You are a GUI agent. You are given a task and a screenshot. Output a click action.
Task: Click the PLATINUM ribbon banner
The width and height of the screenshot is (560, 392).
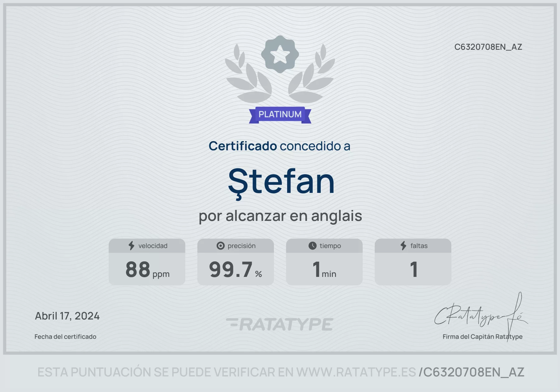[x=280, y=115]
